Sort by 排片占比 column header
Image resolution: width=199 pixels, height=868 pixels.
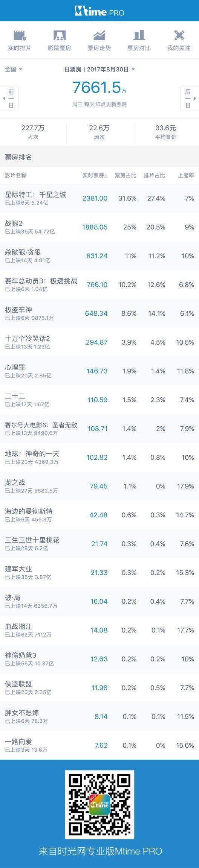pos(154,175)
